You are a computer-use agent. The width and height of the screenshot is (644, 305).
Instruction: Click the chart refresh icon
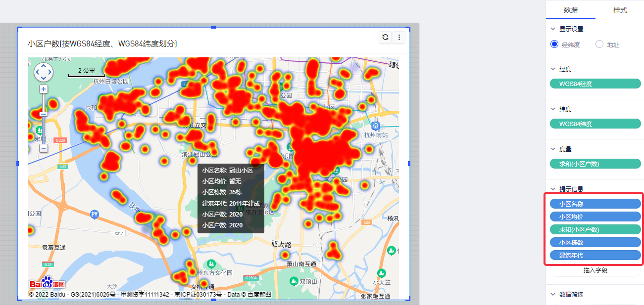tap(385, 38)
